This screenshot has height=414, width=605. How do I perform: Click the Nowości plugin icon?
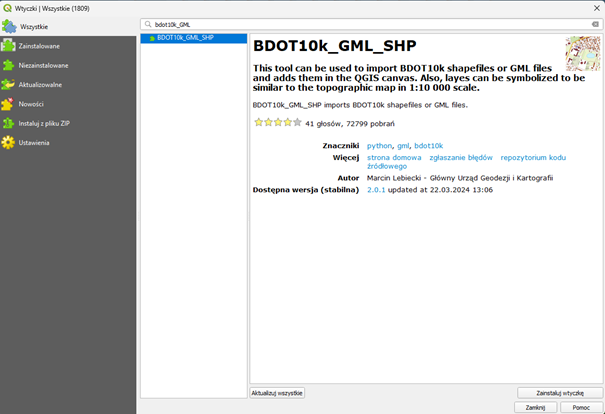point(9,104)
